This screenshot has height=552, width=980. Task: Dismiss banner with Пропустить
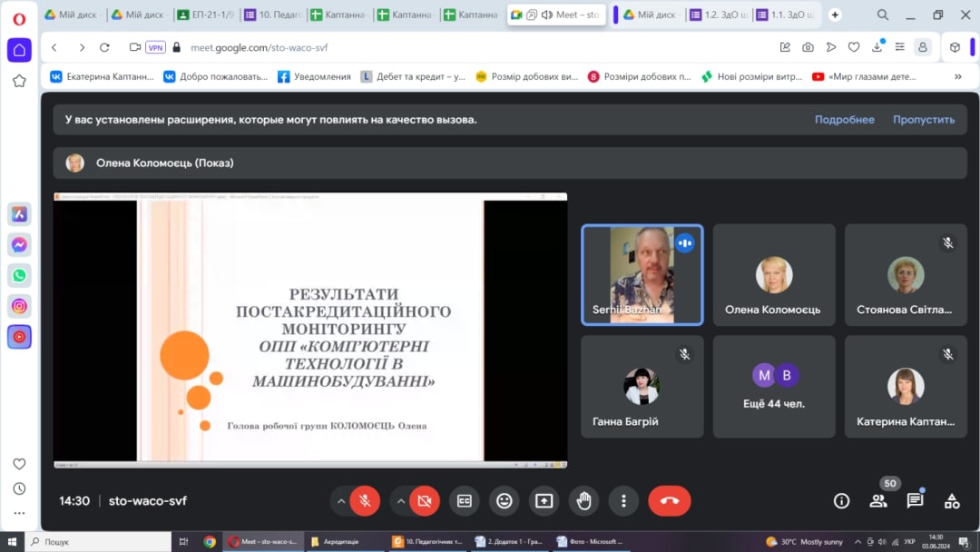pyautogui.click(x=924, y=120)
